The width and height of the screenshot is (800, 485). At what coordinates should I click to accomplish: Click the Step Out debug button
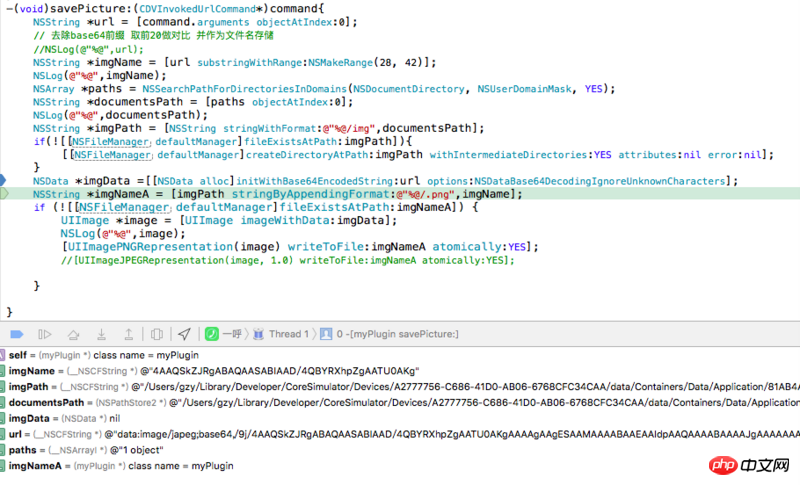129,334
